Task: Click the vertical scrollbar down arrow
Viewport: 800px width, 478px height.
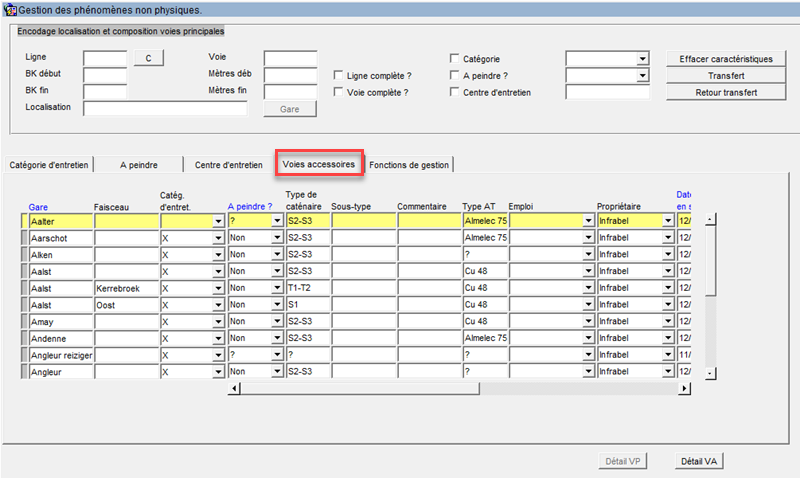Action: [710, 374]
